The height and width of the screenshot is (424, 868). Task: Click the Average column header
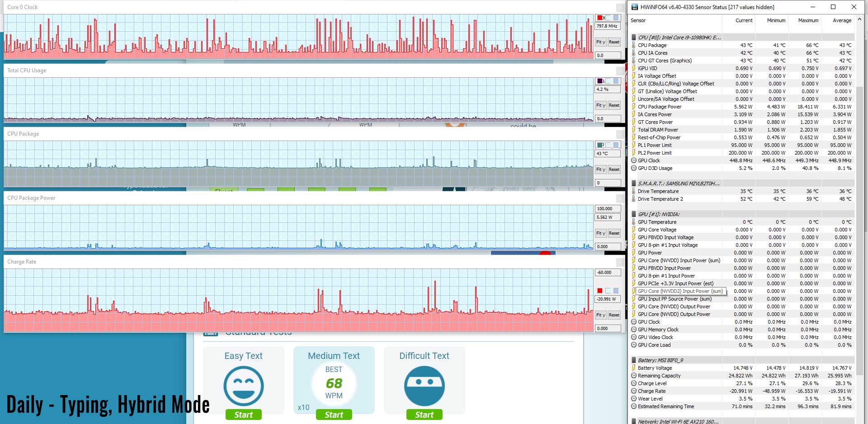tap(842, 20)
